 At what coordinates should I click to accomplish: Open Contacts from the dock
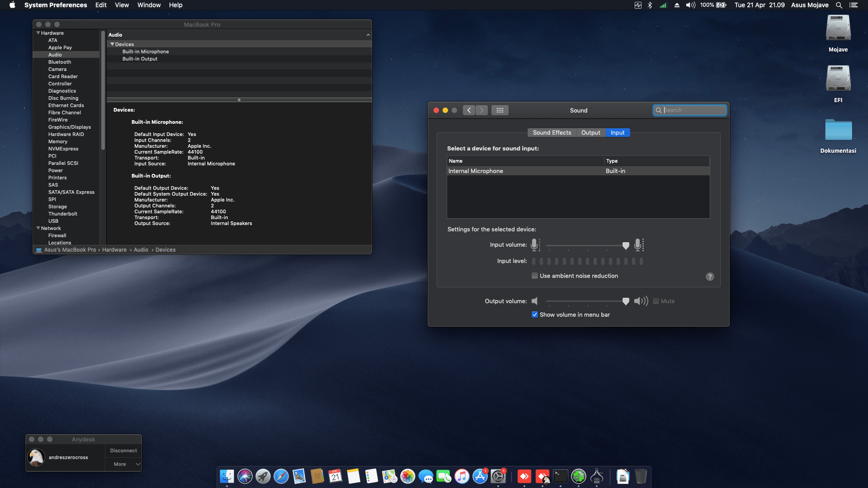click(x=317, y=476)
